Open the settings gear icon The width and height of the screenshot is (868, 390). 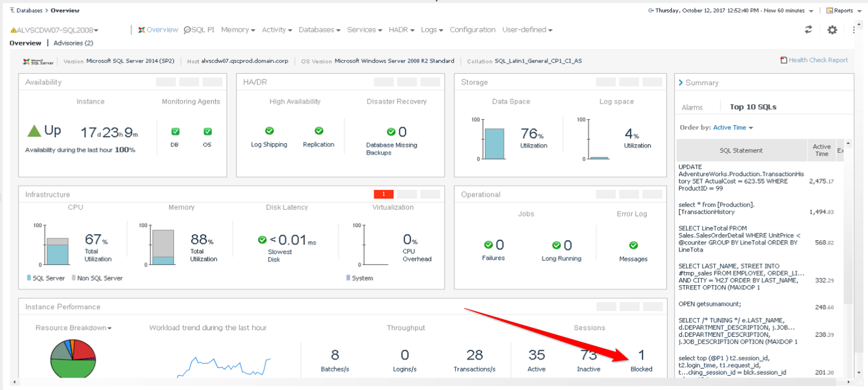point(832,30)
